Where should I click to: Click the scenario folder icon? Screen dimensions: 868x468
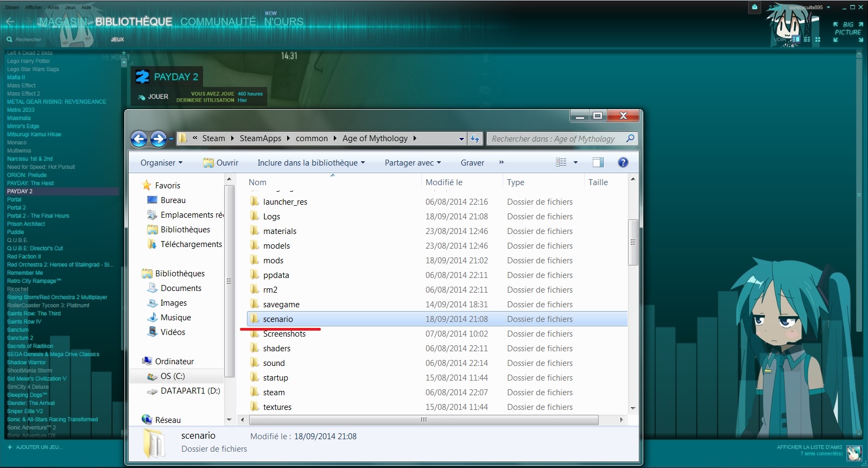click(x=255, y=319)
